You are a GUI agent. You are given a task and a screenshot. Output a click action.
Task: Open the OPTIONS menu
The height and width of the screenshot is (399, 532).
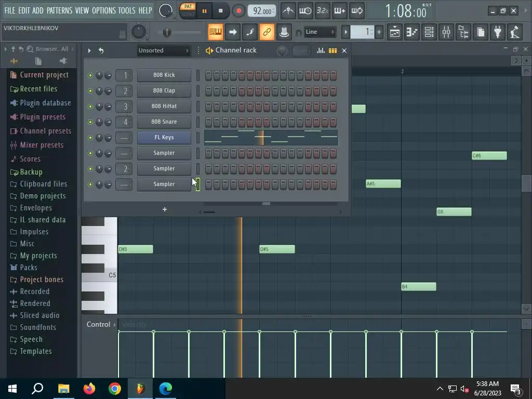[104, 10]
